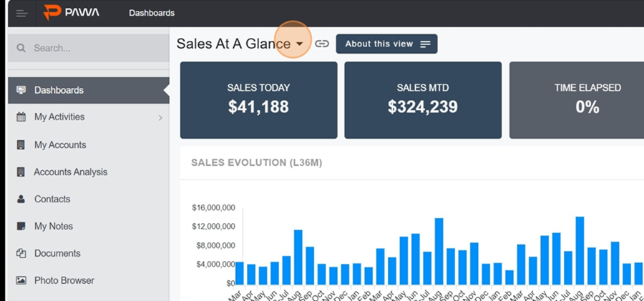This screenshot has height=301, width=644.
Task: Click the My Accounts building icon
Action: (x=21, y=145)
